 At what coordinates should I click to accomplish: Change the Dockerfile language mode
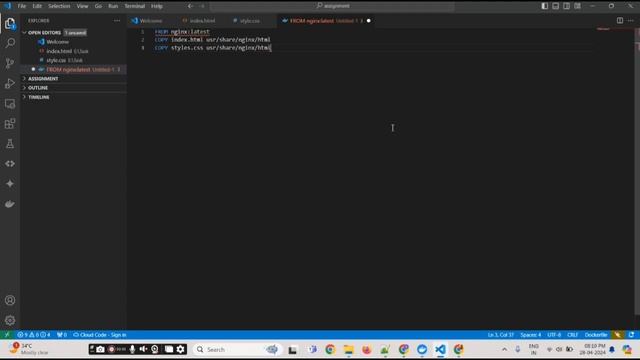596,335
